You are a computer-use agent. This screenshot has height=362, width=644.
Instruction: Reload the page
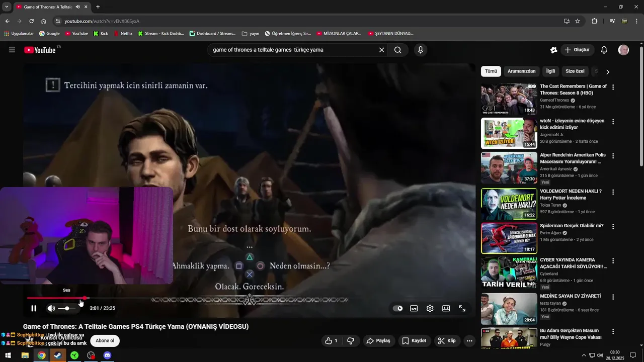(x=31, y=21)
